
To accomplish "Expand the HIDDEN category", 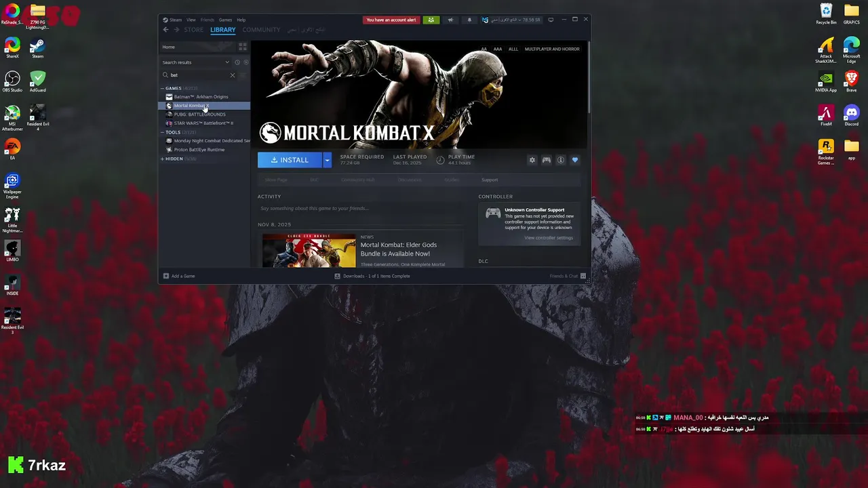I will pyautogui.click(x=163, y=159).
